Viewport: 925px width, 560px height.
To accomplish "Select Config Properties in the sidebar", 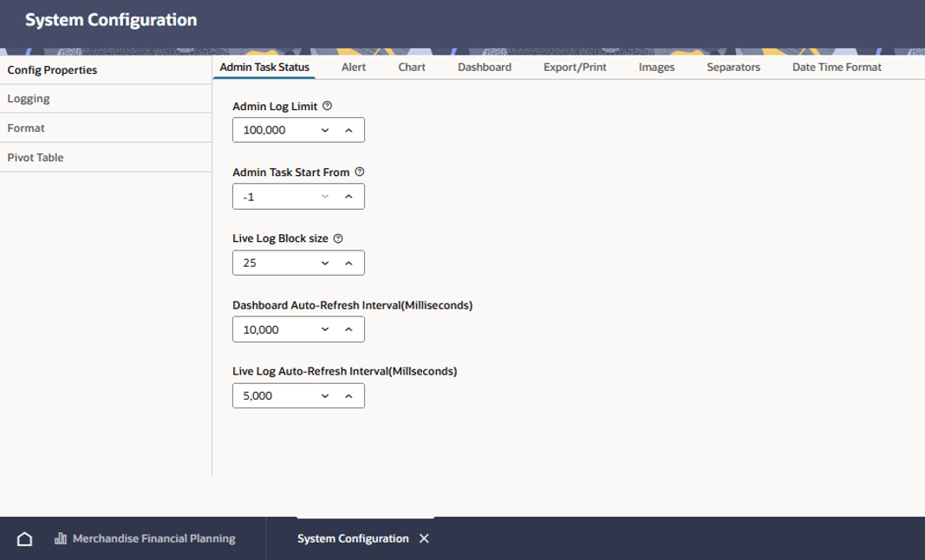I will [x=106, y=69].
